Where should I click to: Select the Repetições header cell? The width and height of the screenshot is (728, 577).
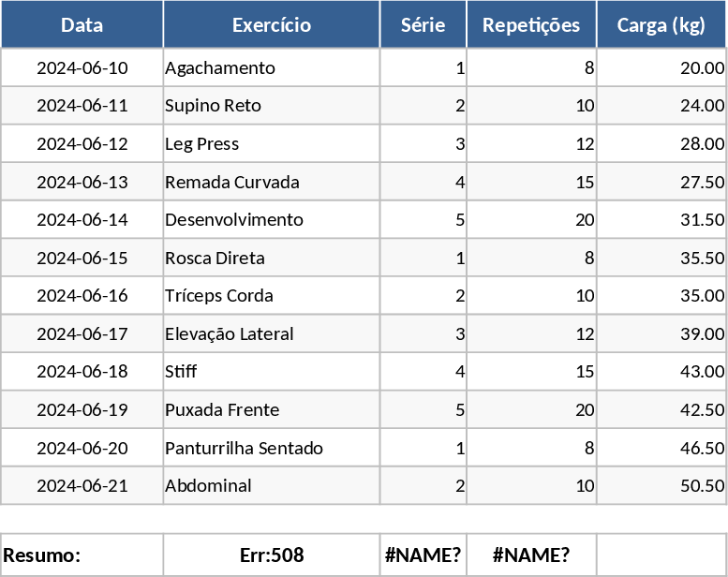tap(531, 25)
